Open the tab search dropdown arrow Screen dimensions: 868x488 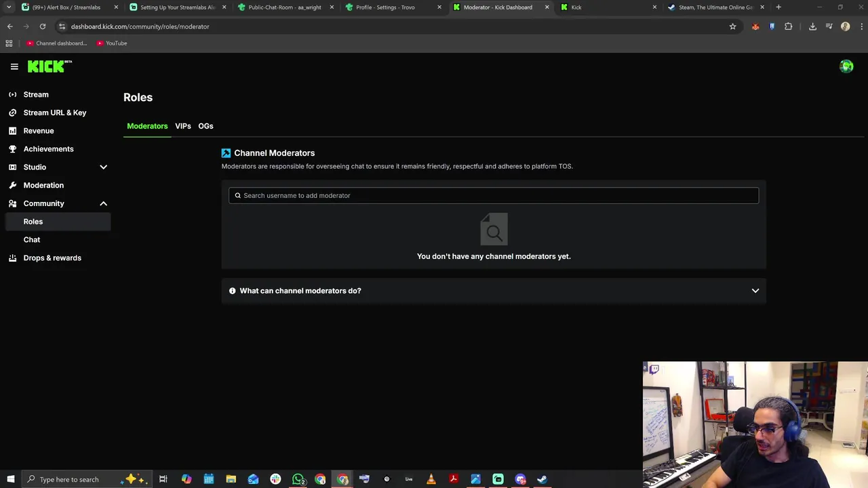tap(9, 7)
